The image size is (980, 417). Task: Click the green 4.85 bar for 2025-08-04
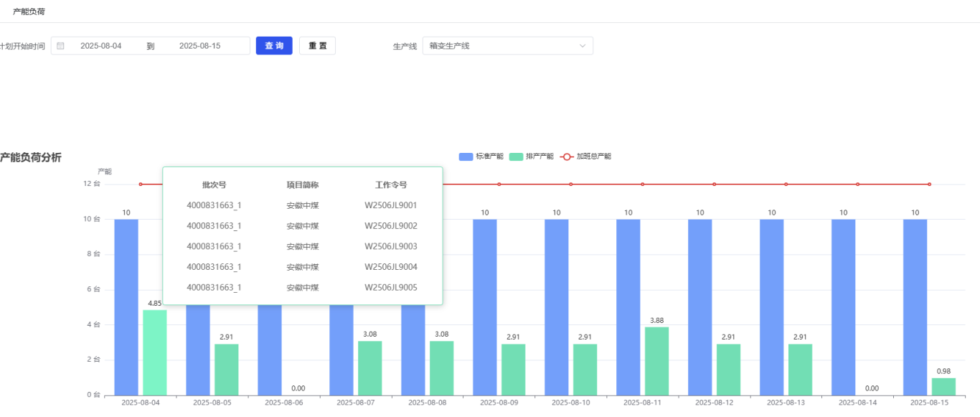click(155, 352)
